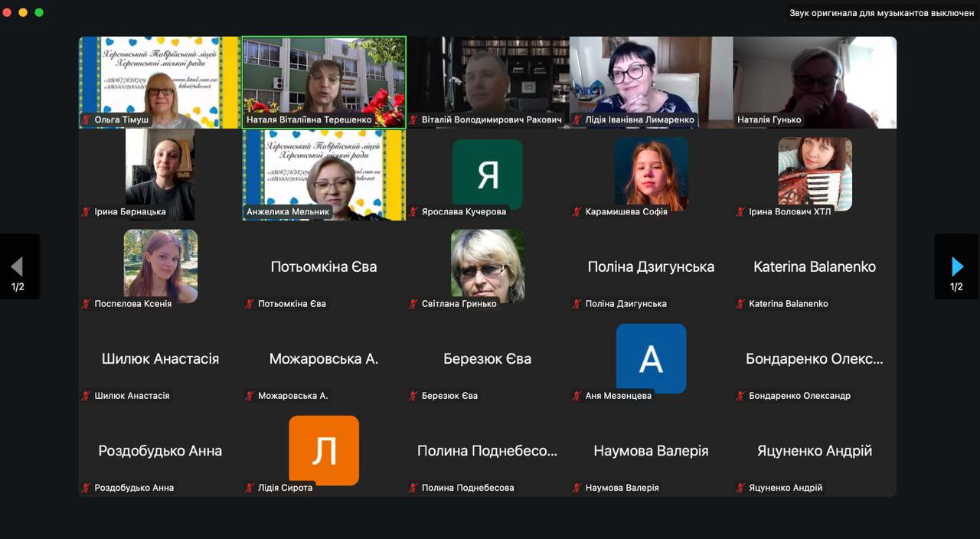Click muted mic icon by Аня Мезенцева
Viewport: 980px width, 539px height.
point(577,396)
